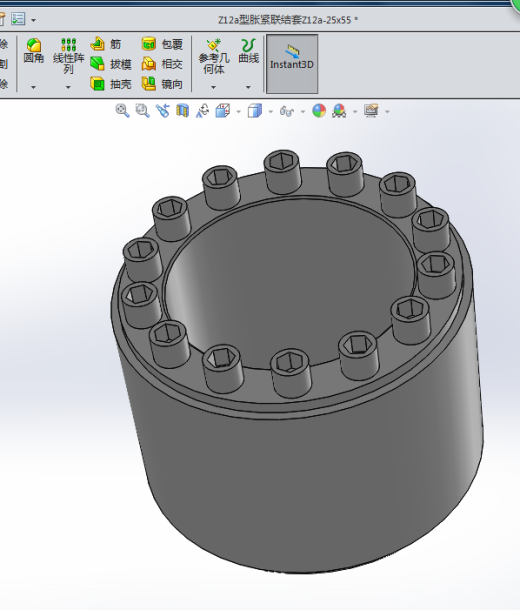
Task: Apply the Shell (抽壳) feature
Action: tap(110, 84)
